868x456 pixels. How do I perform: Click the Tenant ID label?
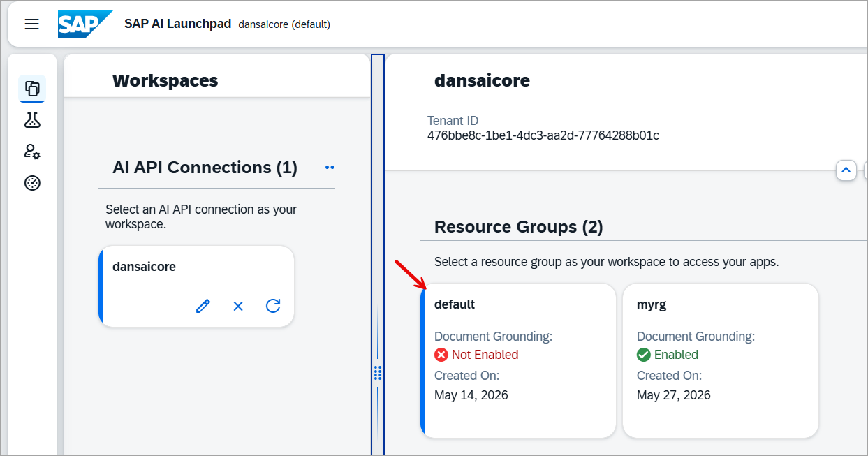point(453,121)
